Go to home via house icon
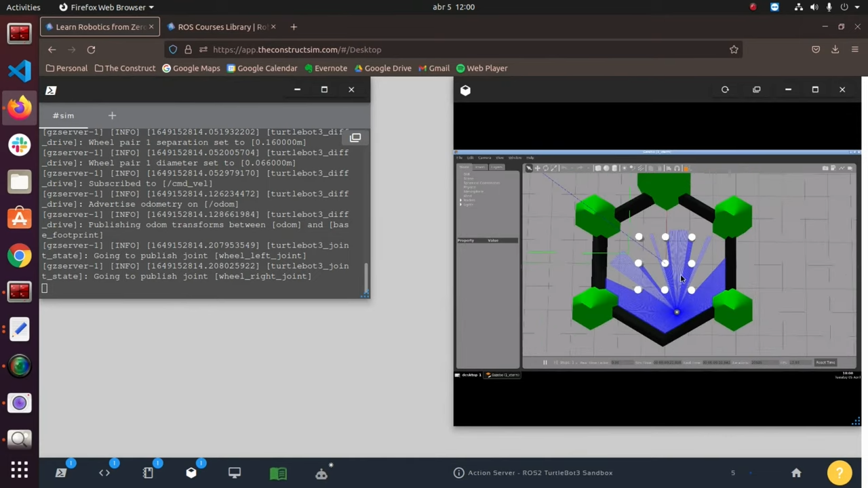Screen dimensions: 868x488 796,473
